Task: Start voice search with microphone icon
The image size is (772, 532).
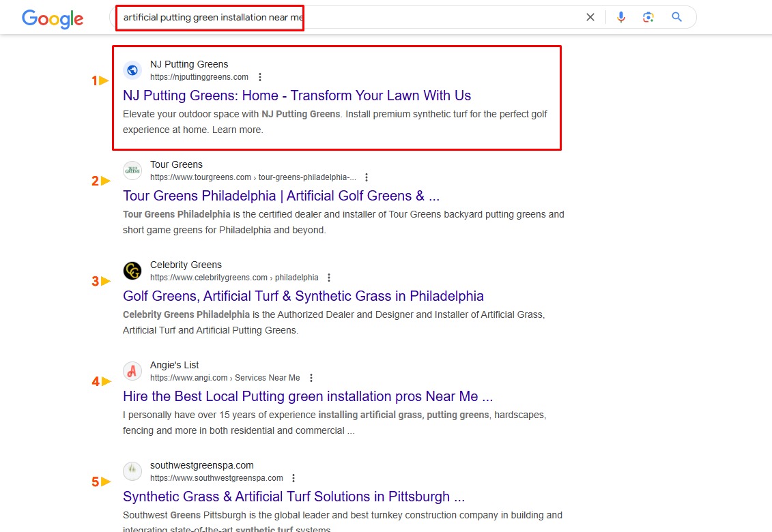Action: tap(621, 17)
